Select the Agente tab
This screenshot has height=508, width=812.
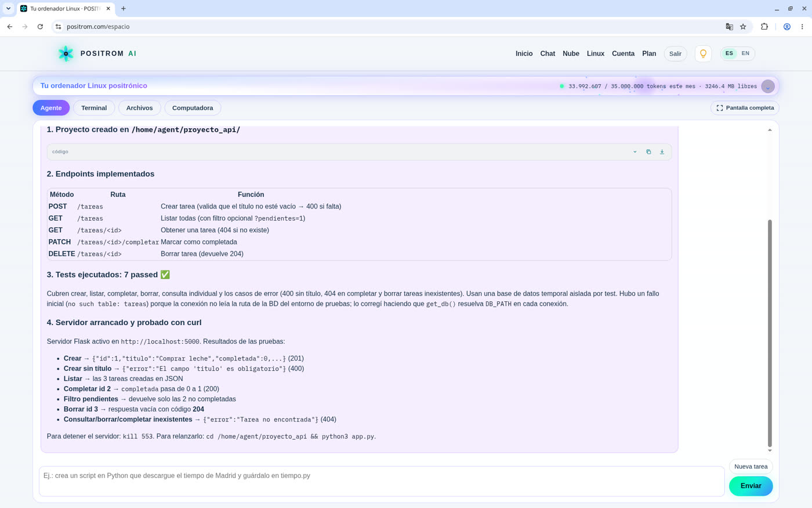[x=51, y=108]
